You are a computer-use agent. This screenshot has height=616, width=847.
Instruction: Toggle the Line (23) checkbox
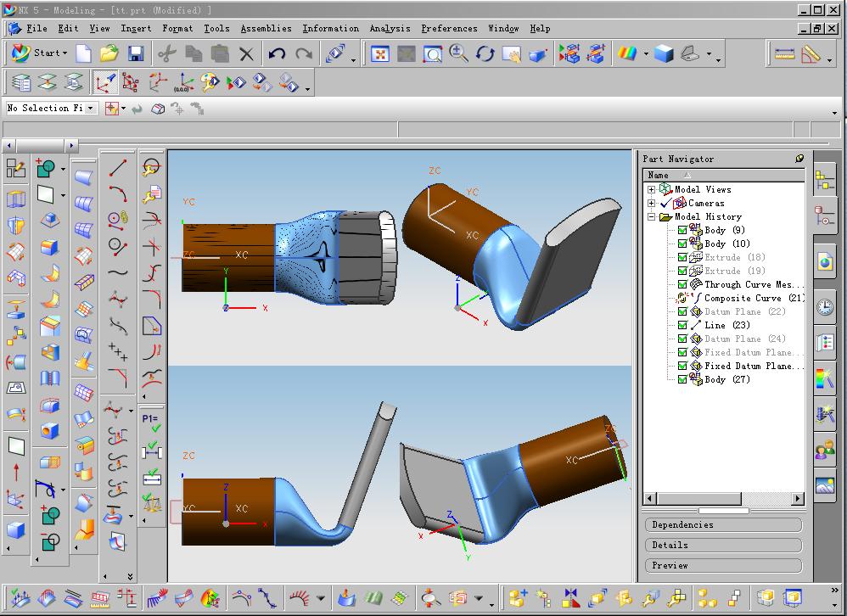click(682, 325)
